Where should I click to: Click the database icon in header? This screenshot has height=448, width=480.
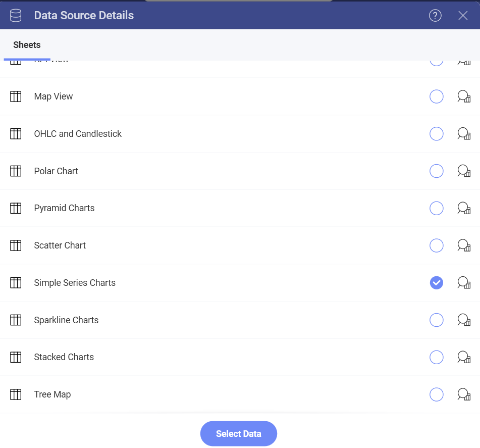16,15
